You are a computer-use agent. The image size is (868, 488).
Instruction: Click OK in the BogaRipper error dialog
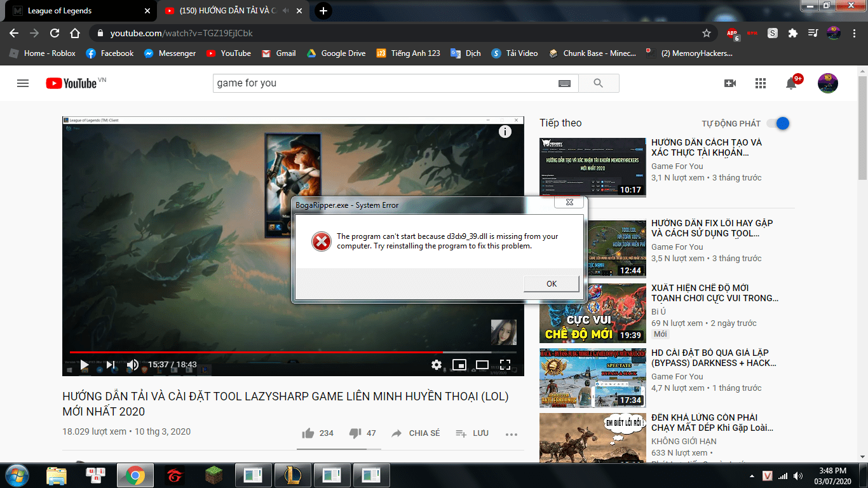551,283
